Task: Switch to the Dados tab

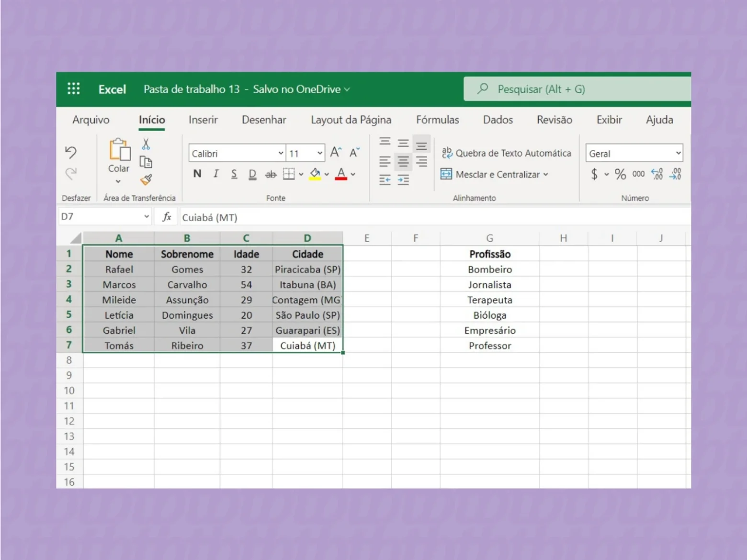Action: (498, 120)
